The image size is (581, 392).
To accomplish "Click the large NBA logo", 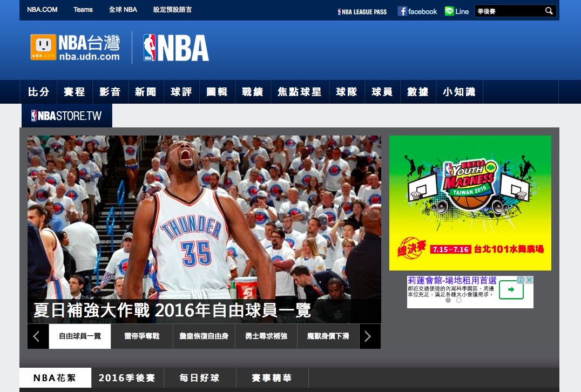I will [176, 48].
